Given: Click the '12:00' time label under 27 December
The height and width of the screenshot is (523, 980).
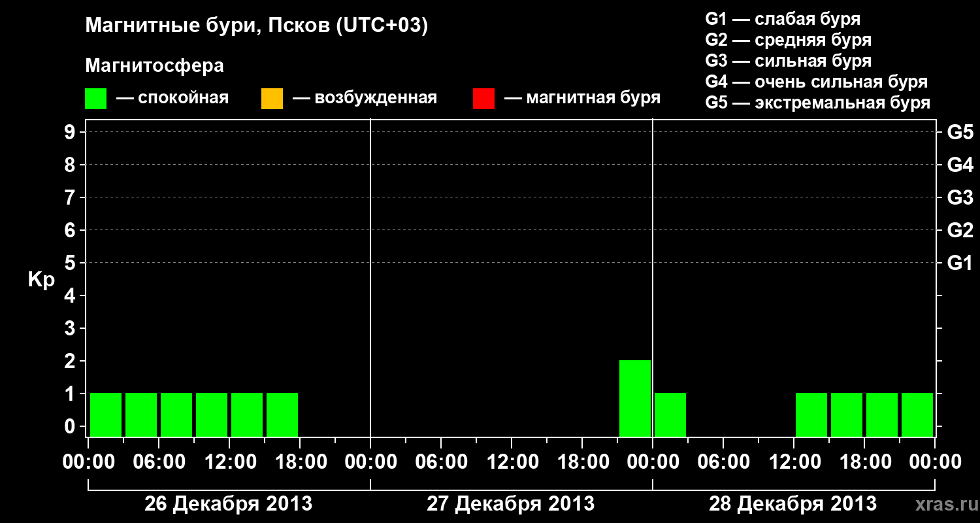Looking at the screenshot, I should click(x=512, y=462).
